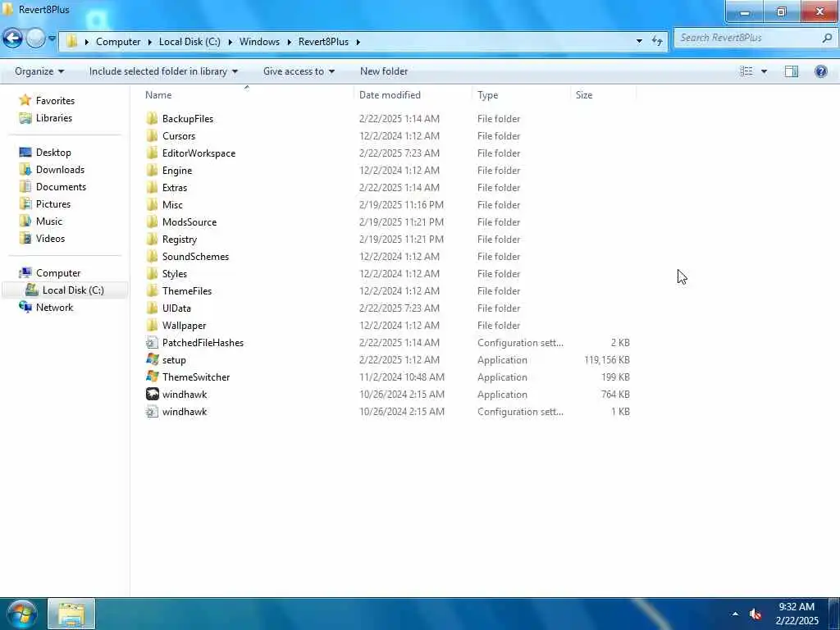Click the 11/2/2024 10:48 AM date
The width and height of the screenshot is (840, 630).
402,377
